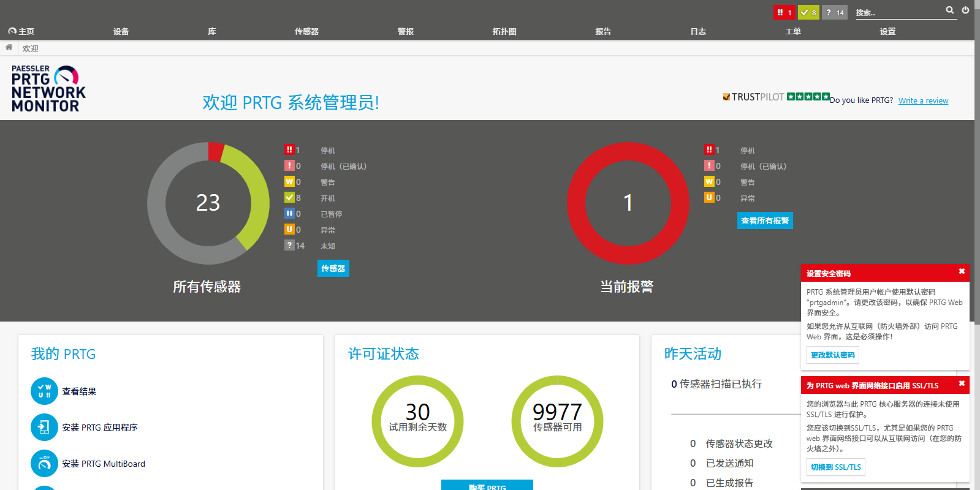Open the Write a review link
Screen dimensions: 980x490
point(923,101)
